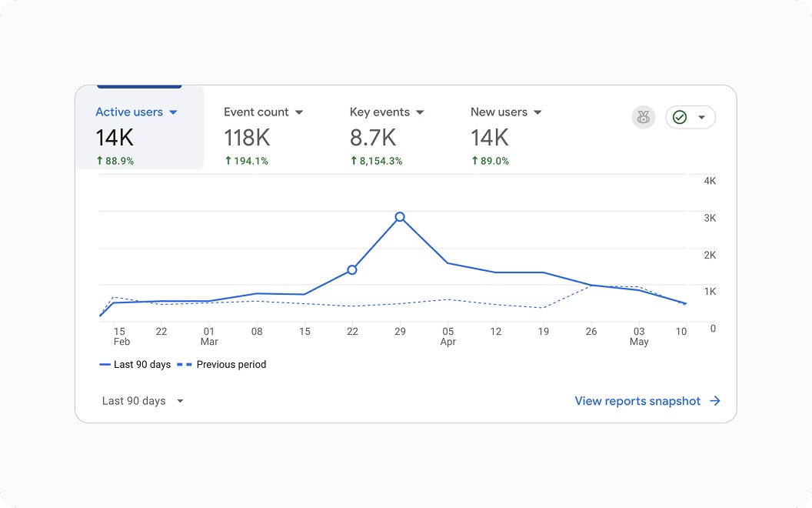This screenshot has width=812, height=508.
Task: Expand the Active users metric dropdown arrow
Action: (174, 112)
